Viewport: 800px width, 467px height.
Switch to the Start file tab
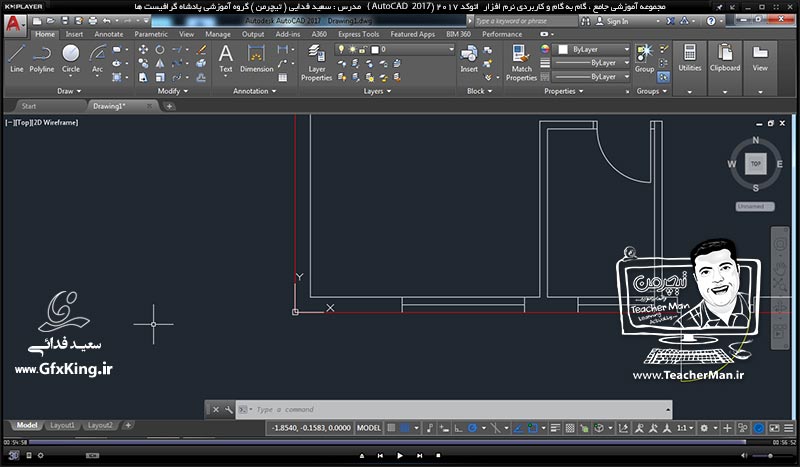tap(29, 106)
